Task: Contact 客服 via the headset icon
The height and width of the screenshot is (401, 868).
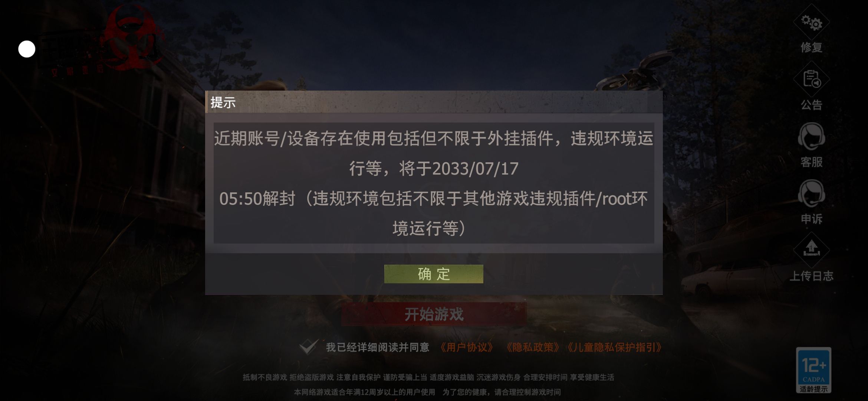Action: pyautogui.click(x=811, y=136)
